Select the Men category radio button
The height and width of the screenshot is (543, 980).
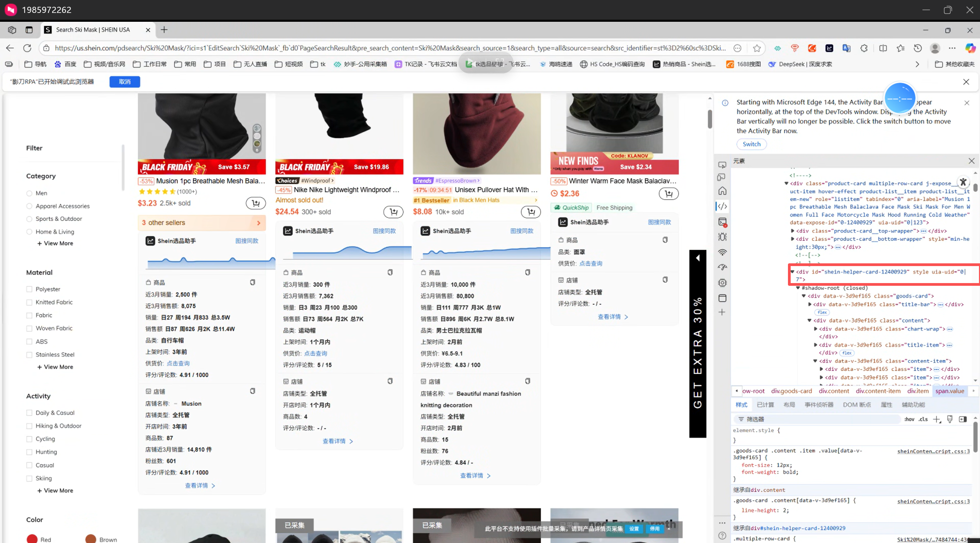pos(29,193)
